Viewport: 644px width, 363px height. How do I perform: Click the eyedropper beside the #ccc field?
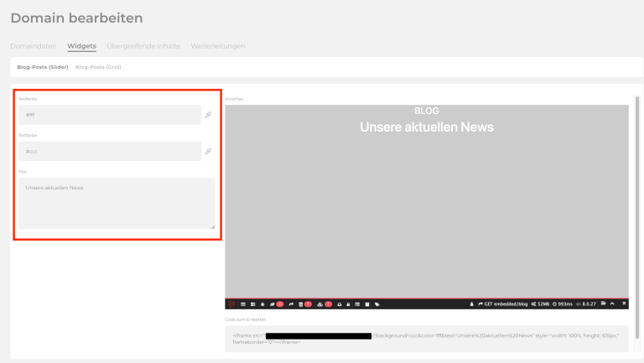point(208,152)
